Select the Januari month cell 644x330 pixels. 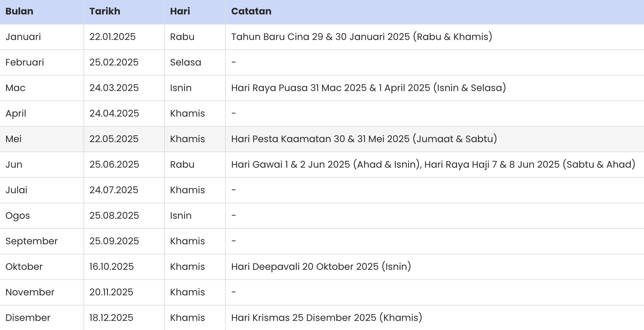click(23, 37)
